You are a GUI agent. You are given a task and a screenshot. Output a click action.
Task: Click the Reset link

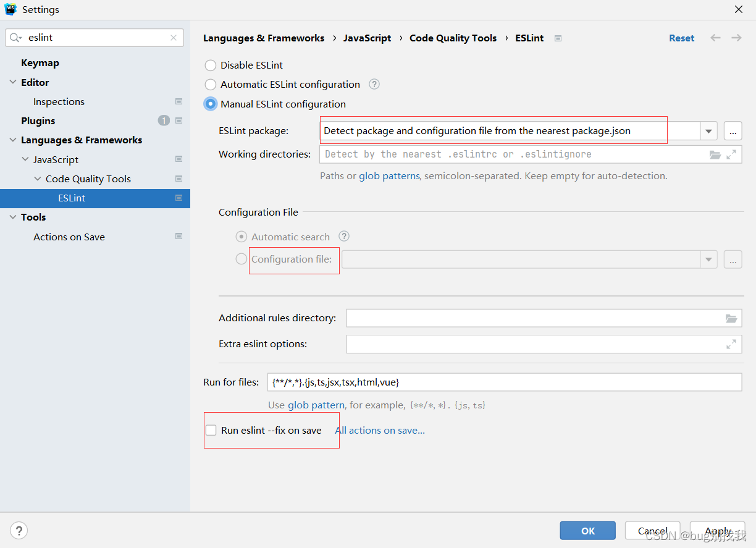(682, 38)
